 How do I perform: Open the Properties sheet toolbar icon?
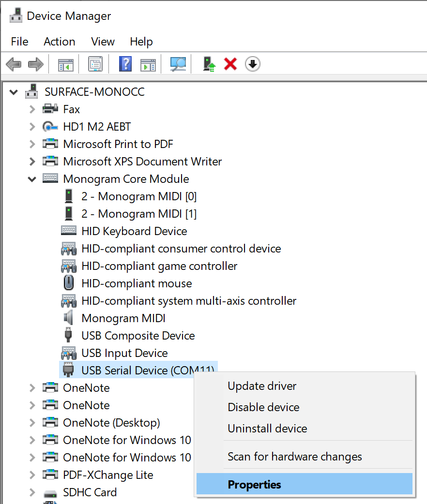click(95, 64)
